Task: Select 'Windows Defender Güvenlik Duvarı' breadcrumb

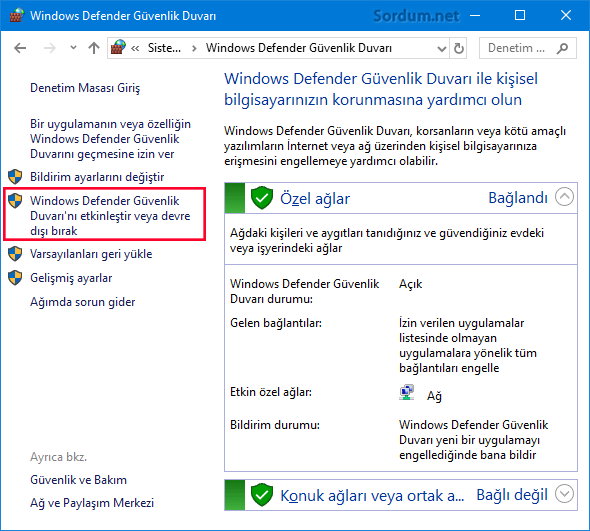Action: (x=299, y=48)
